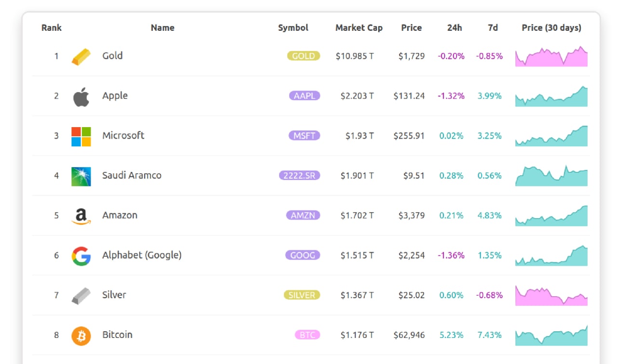Click Bitcoin market cap $1.176 T

click(x=357, y=336)
